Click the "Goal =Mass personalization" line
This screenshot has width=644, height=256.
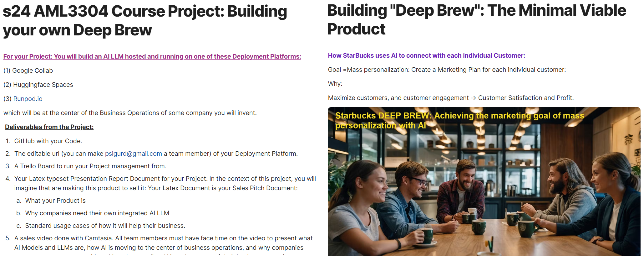[447, 70]
